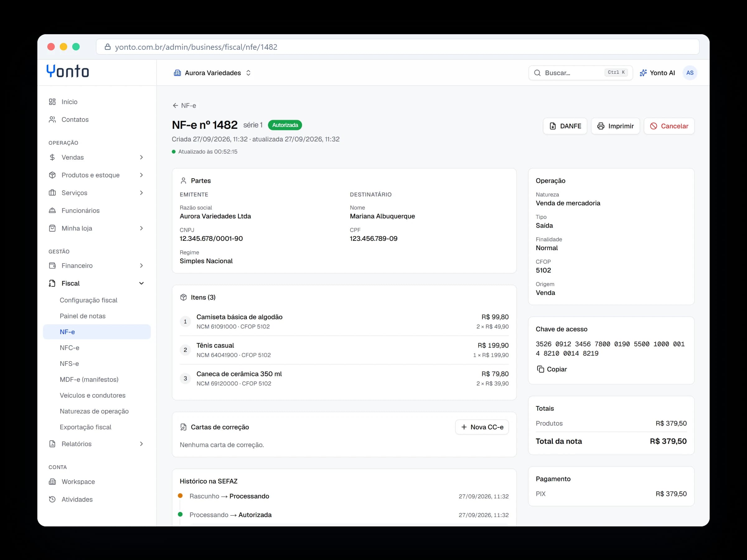Open the Aurora Variedades business switcher
This screenshot has width=747, height=560.
(212, 73)
